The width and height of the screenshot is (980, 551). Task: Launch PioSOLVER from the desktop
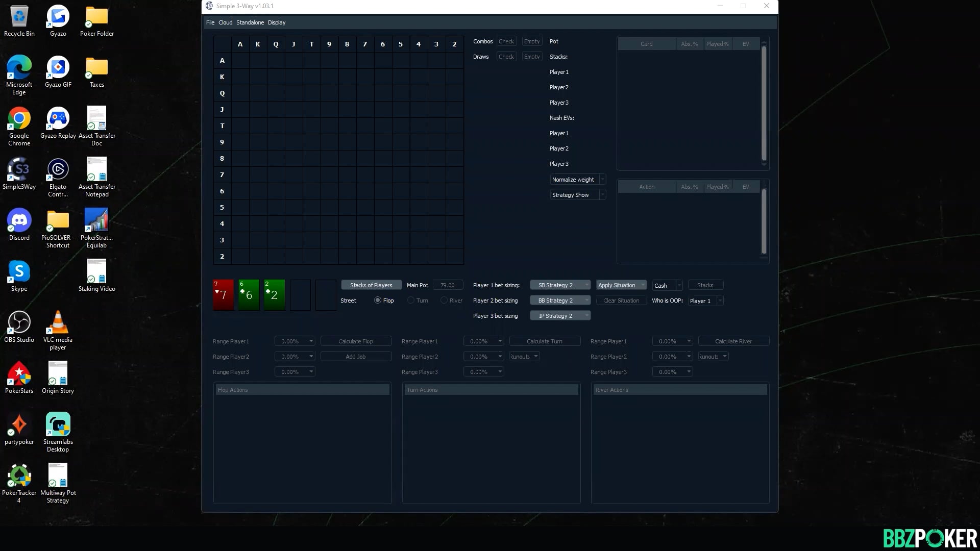click(x=58, y=224)
